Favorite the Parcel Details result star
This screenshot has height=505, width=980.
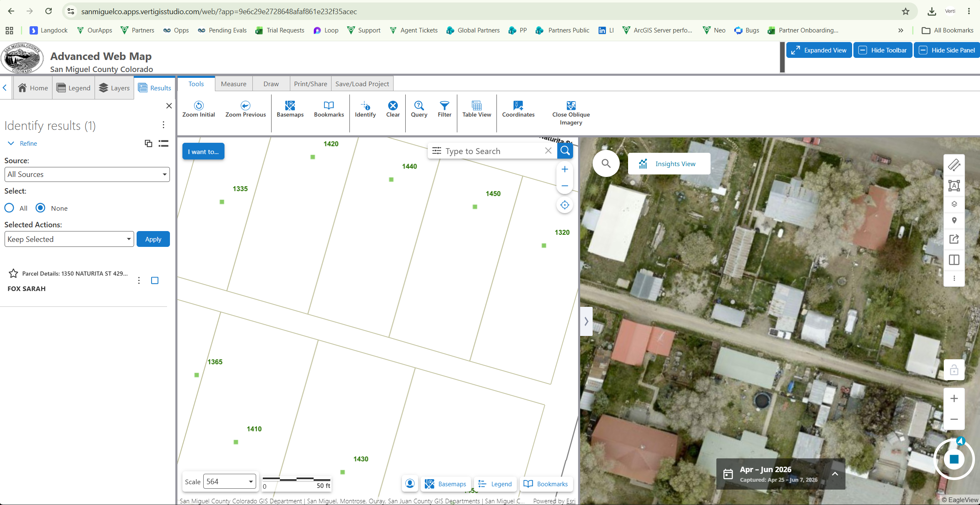point(13,273)
